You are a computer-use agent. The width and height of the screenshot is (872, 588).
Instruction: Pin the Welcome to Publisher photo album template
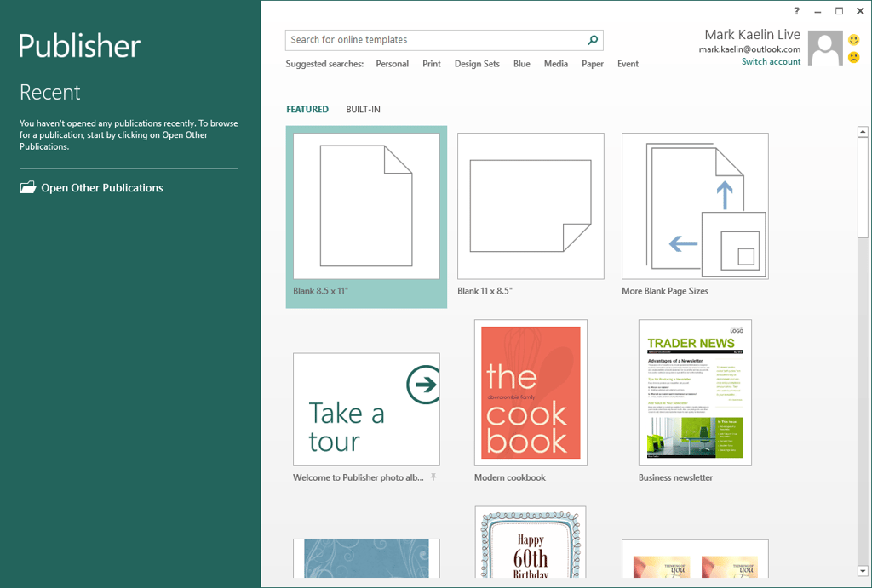433,477
